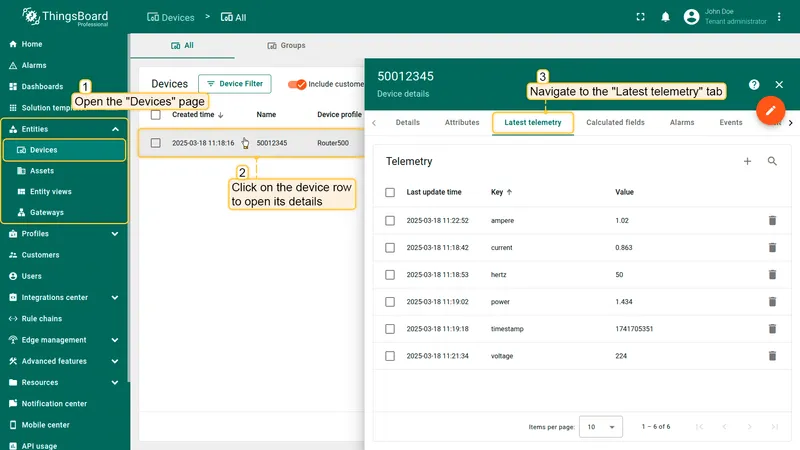Select the Latest telemetry tab
800x450 pixels.
[533, 122]
